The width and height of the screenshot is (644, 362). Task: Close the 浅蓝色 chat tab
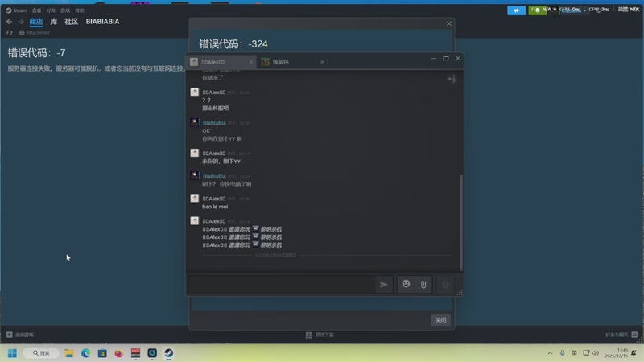coord(323,62)
